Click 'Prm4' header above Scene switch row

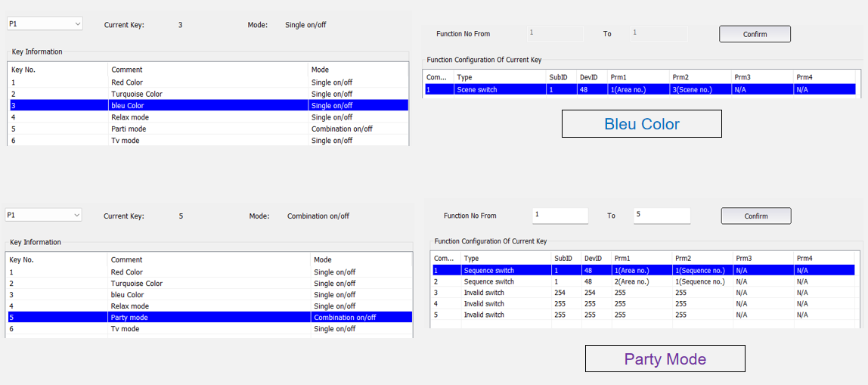click(x=825, y=78)
